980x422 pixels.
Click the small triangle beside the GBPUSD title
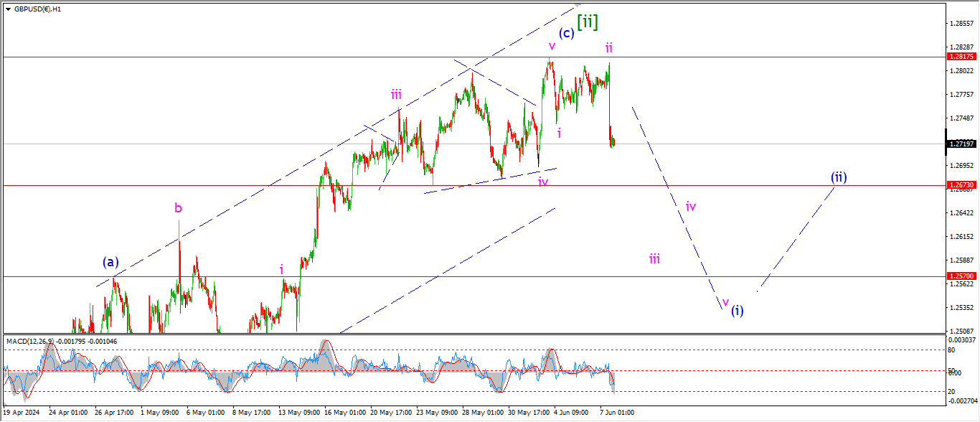tap(8, 9)
